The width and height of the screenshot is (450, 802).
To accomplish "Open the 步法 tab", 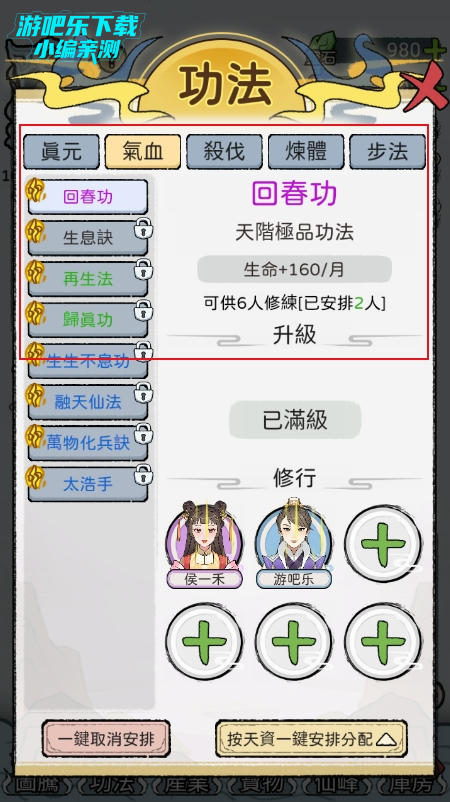I will 388,152.
